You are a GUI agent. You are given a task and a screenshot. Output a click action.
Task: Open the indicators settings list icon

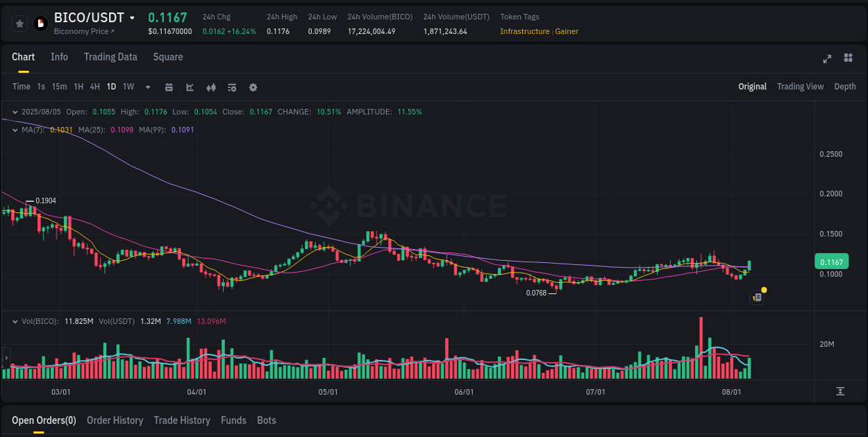[231, 87]
